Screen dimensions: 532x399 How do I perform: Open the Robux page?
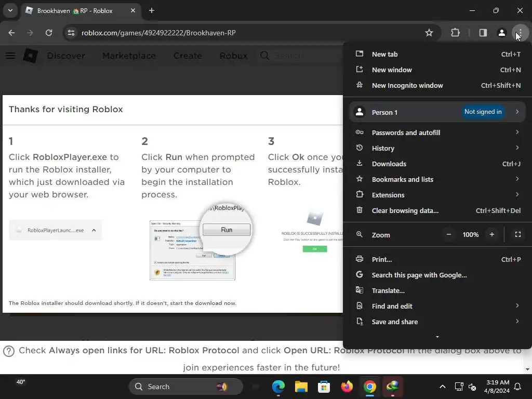233,56
